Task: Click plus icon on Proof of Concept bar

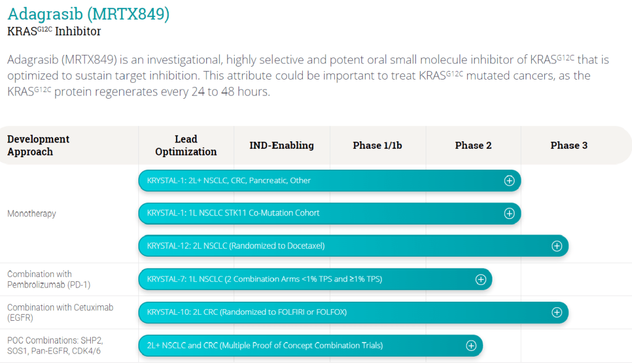Action: 471,345
